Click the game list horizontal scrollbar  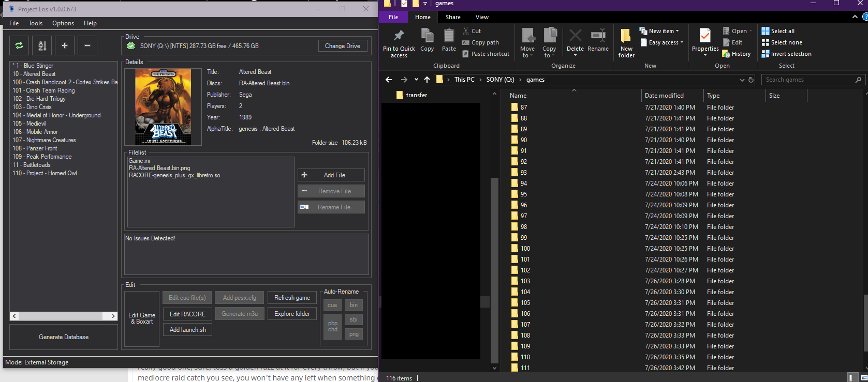64,316
